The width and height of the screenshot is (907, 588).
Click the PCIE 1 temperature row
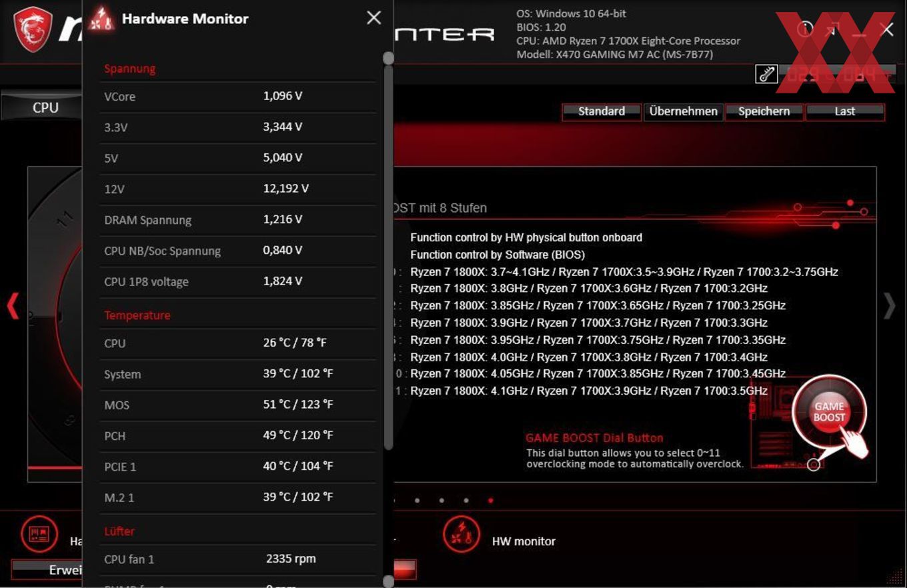click(x=237, y=467)
